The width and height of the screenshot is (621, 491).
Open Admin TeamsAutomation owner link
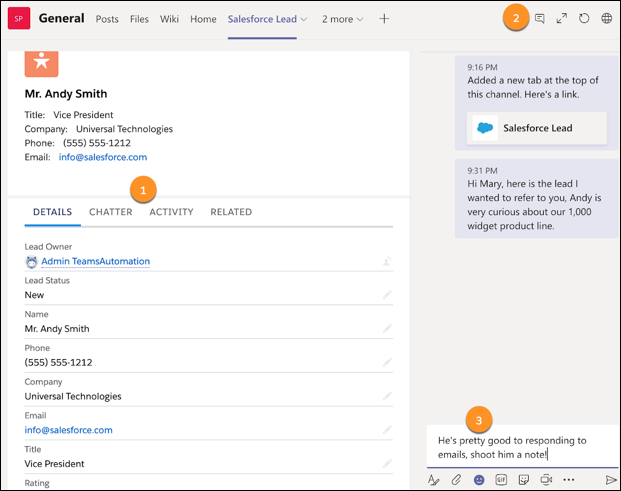[x=95, y=261]
